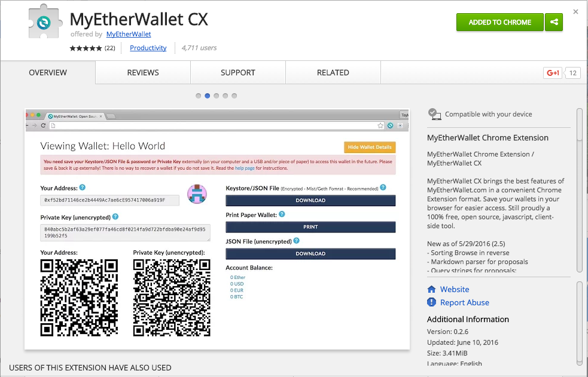Select the fourth screenshot carousel dot
Screen dimensions: 588x377
point(226,96)
